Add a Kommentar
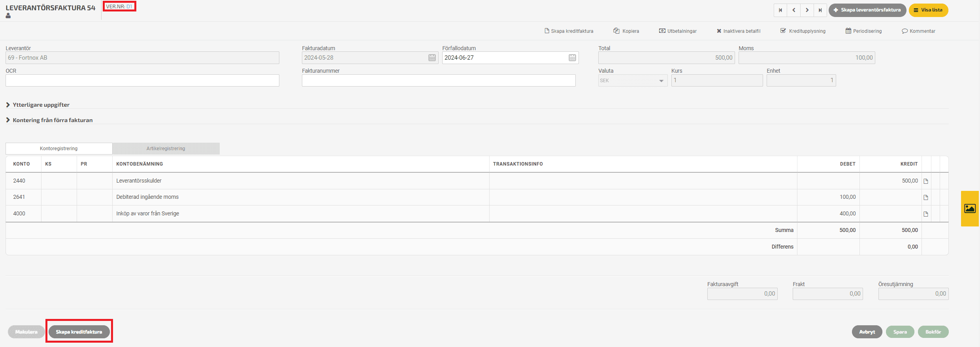This screenshot has height=347, width=980. point(919,31)
